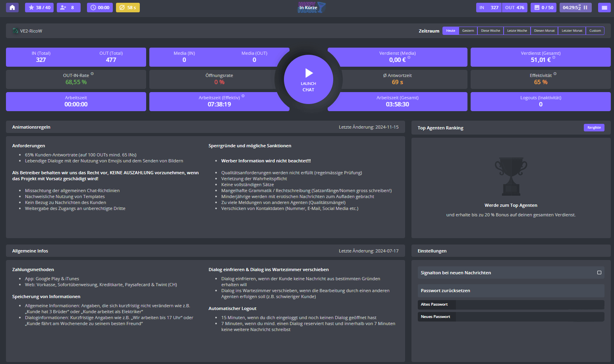Select Diese Woche time range
This screenshot has height=364, width=614.
click(x=490, y=31)
